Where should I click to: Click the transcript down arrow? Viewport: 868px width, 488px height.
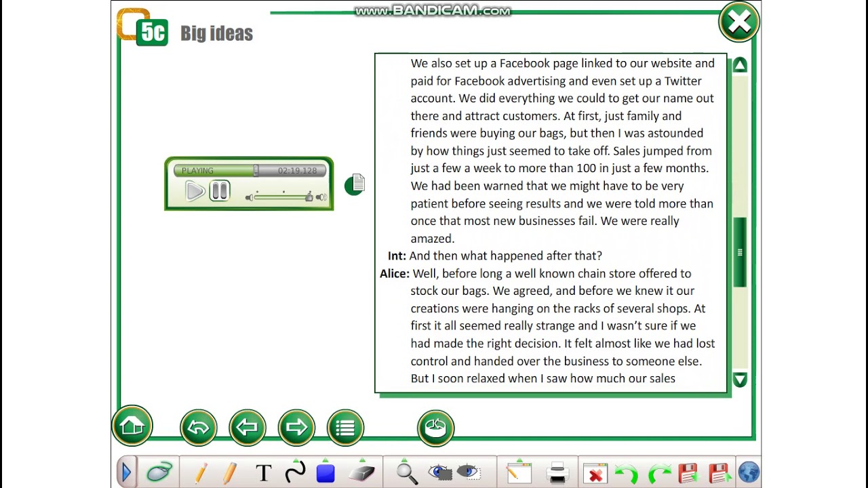point(740,380)
